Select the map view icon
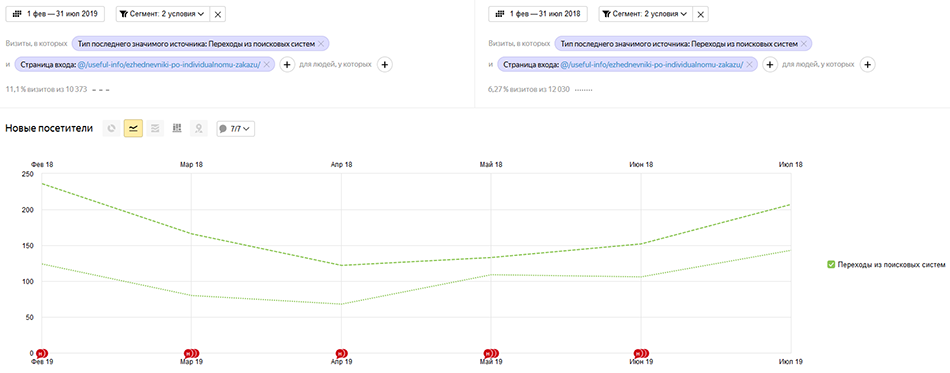This screenshot has width=950, height=373. (199, 128)
